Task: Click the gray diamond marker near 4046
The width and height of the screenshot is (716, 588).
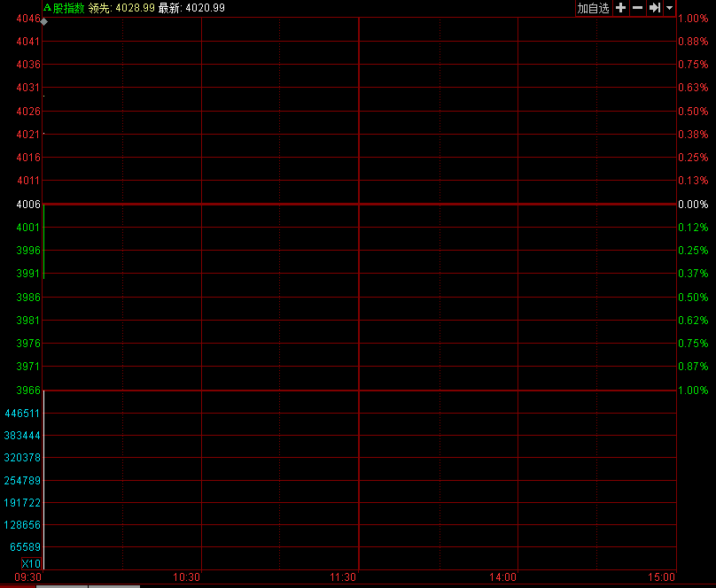Action: [44, 21]
